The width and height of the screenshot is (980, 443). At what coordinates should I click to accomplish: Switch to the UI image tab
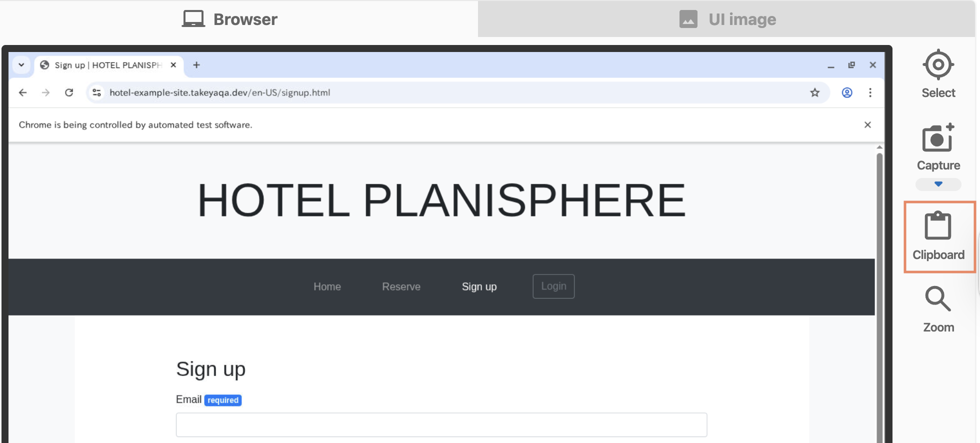pos(726,19)
